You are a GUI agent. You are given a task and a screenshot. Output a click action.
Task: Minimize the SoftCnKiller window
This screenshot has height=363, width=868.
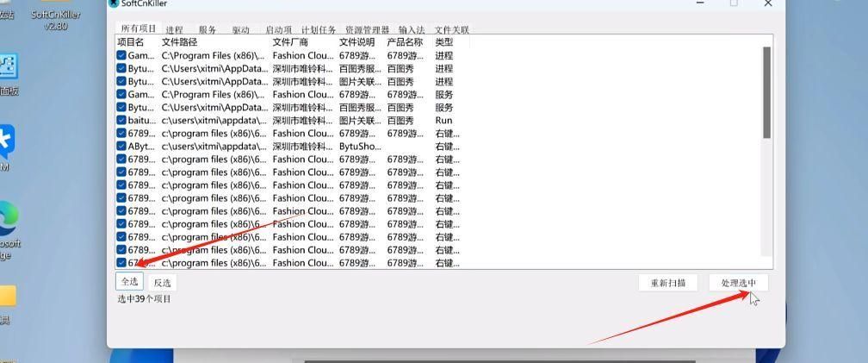tap(701, 3)
